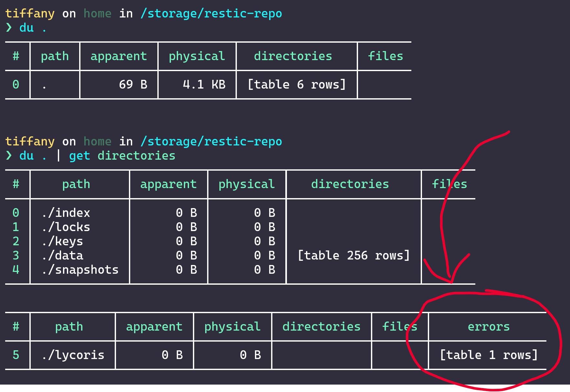Select the ./locks path entry
570x392 pixels.
point(66,227)
